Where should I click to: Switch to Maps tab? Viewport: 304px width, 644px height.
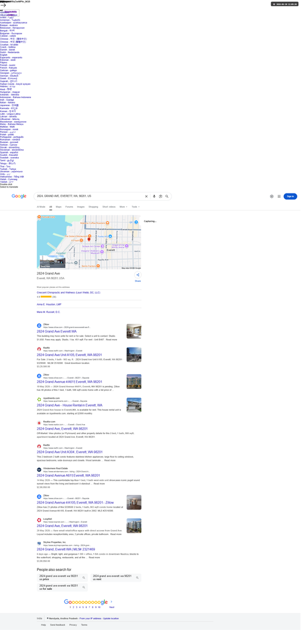tap(58, 206)
